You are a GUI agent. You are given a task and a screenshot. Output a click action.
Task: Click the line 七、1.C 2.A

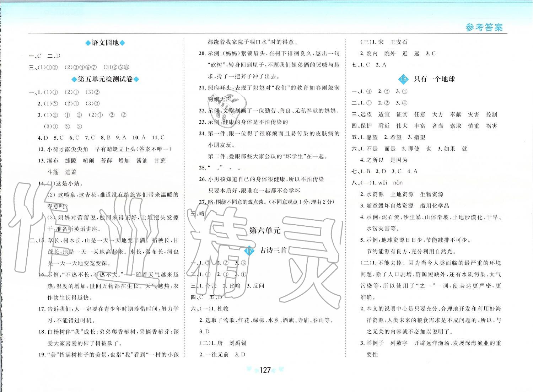pos(368,65)
